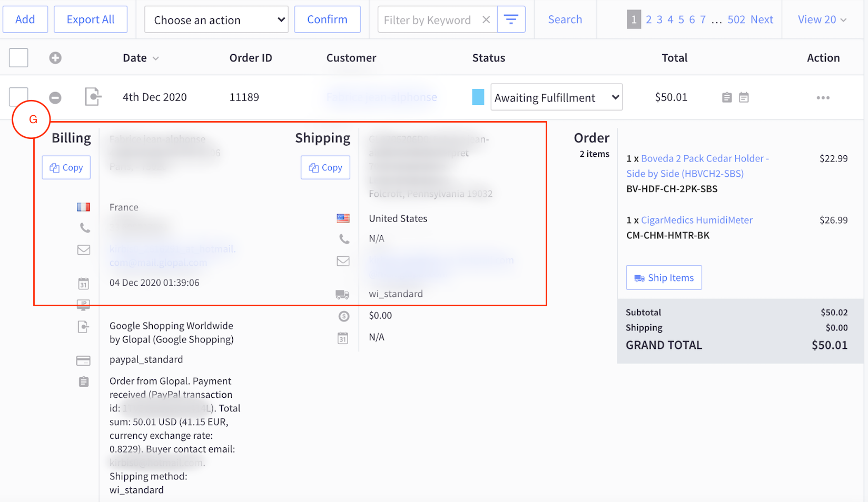Viewport: 868px width, 502px height.
Task: Select SKU text CM-CHM-HMTR-BK
Action: 668,235
